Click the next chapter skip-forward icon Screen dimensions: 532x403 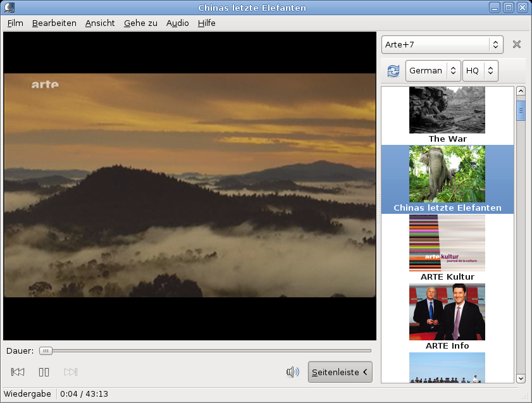pyautogui.click(x=71, y=372)
